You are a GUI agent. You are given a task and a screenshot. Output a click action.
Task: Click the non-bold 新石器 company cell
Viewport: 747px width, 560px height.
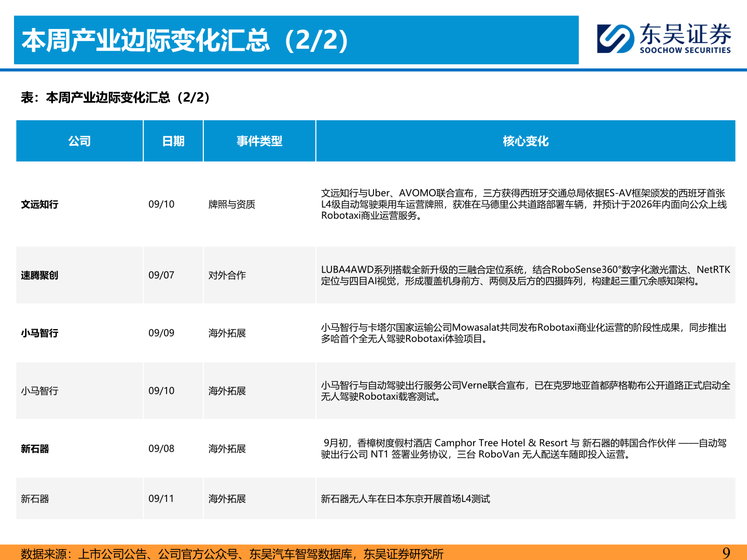(x=35, y=499)
